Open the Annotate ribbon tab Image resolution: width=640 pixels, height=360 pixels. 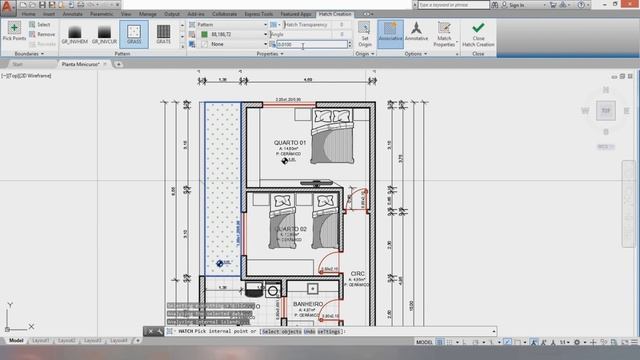(x=73, y=14)
